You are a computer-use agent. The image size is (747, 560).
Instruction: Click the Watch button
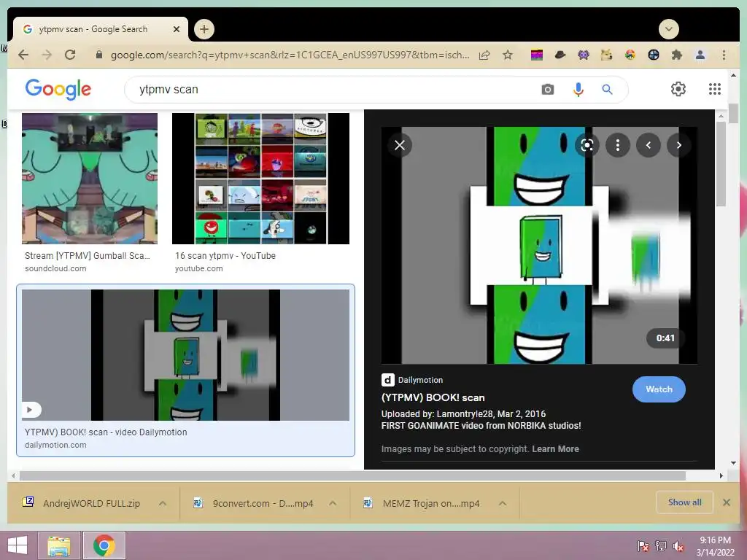659,389
